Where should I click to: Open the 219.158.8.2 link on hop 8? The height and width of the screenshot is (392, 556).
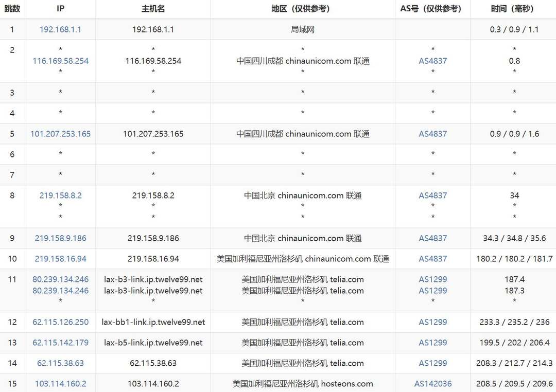[x=60, y=195]
